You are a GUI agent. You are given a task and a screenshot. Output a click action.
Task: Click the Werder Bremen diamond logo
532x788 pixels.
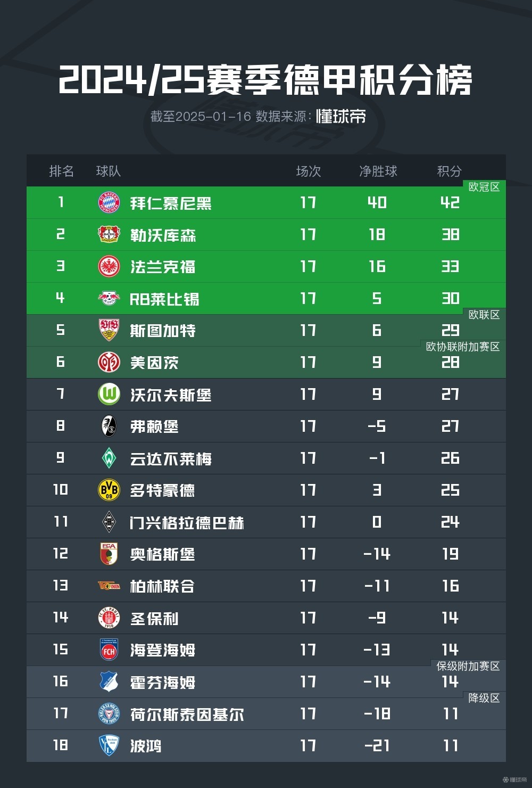tap(109, 458)
